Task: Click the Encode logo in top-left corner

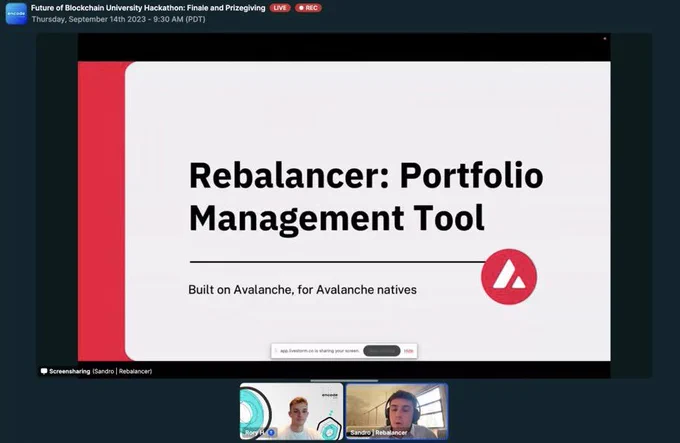Action: tap(16, 13)
